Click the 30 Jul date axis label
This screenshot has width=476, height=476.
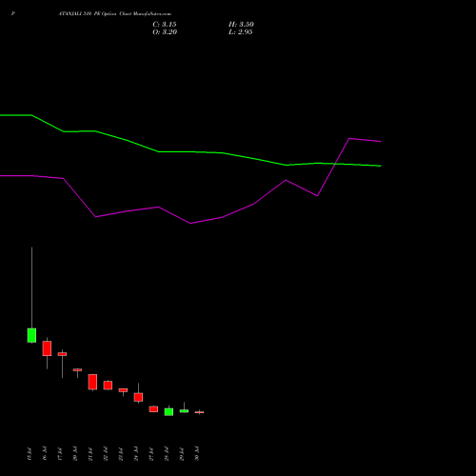[197, 453]
